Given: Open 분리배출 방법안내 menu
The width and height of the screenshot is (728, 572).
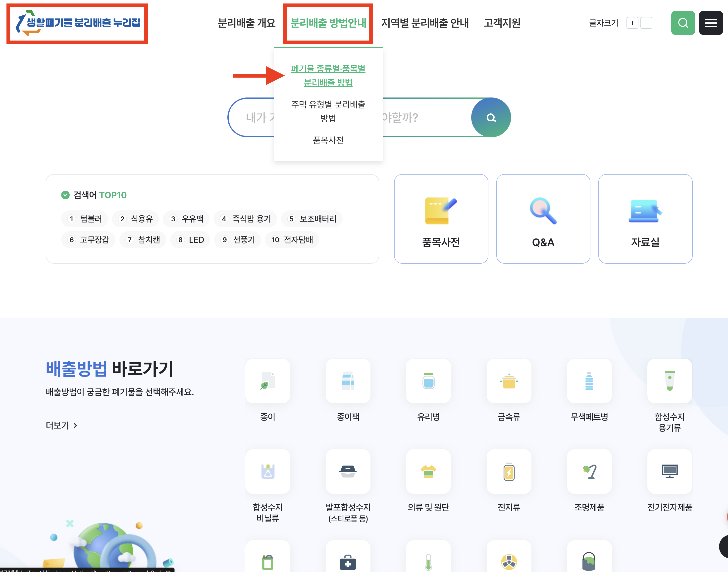Looking at the screenshot, I should pos(328,23).
